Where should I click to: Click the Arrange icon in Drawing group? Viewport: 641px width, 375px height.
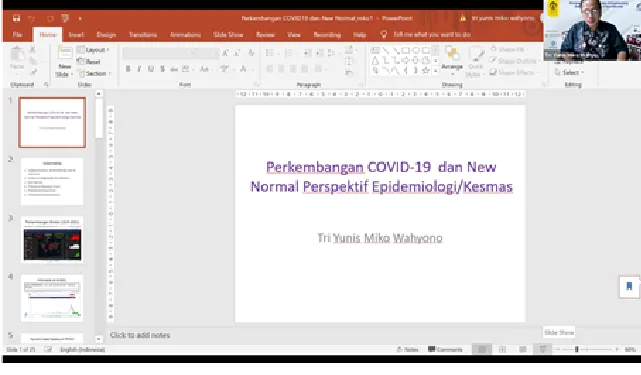click(452, 59)
